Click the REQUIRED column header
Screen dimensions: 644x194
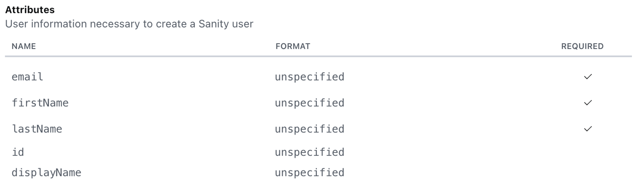click(x=582, y=46)
